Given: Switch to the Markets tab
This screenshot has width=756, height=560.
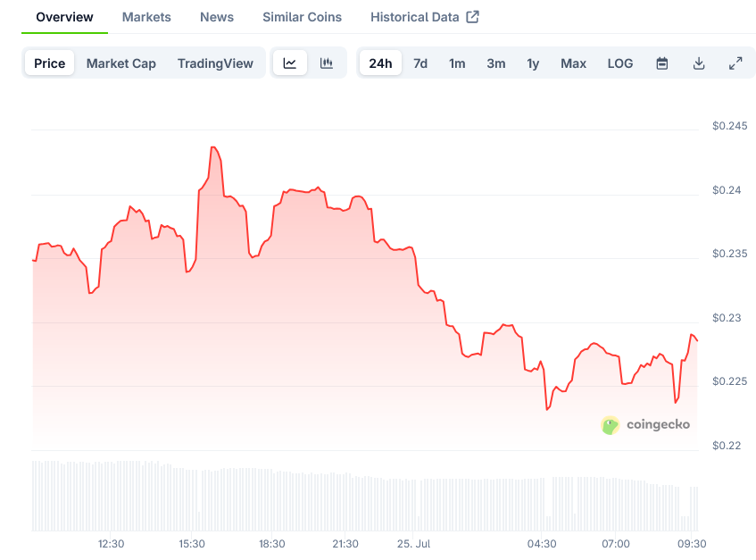Looking at the screenshot, I should pyautogui.click(x=146, y=17).
